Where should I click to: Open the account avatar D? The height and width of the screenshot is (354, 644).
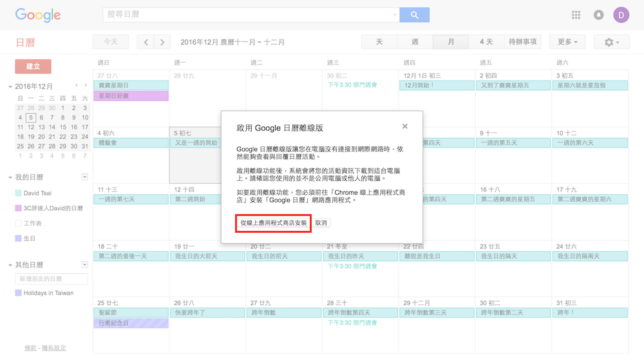[x=621, y=15]
